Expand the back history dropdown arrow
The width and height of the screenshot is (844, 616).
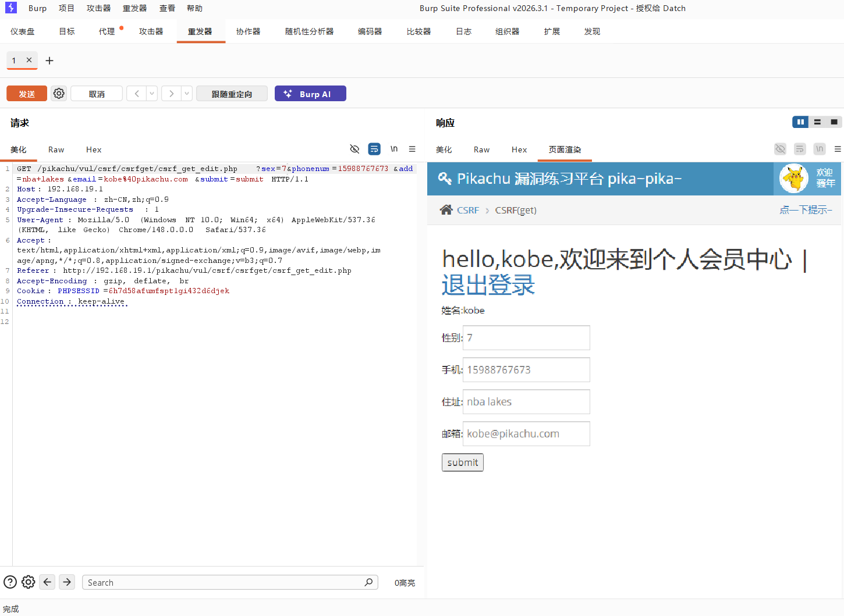(x=152, y=94)
